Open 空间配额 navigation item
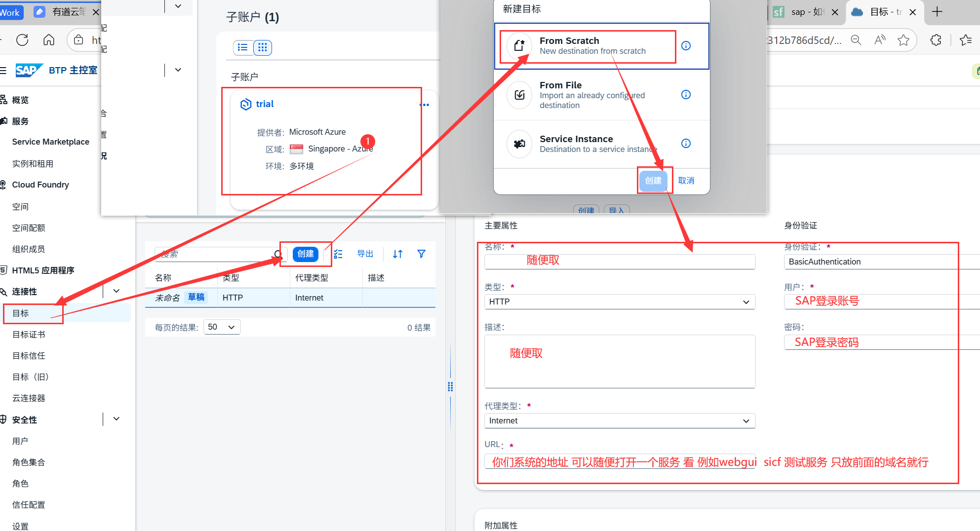Screen dimensions: 980x531 29,228
